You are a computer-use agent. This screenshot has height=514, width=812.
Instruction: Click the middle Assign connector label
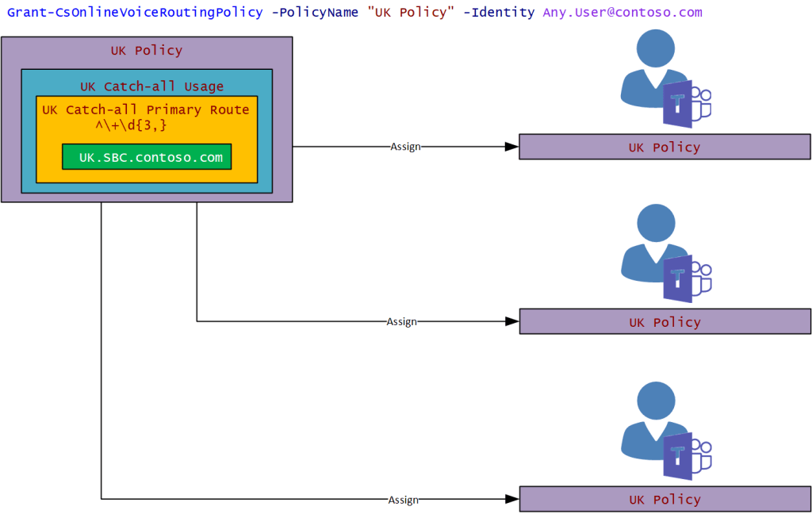pyautogui.click(x=401, y=321)
